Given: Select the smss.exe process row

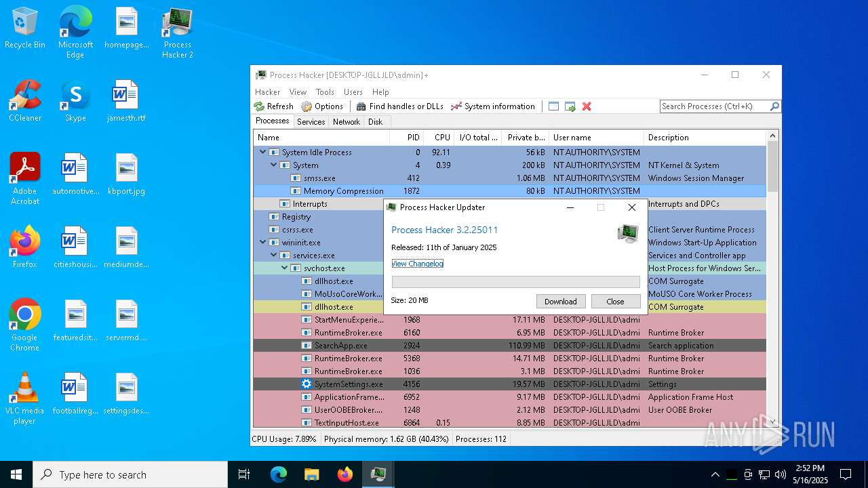Looking at the screenshot, I should (x=510, y=178).
